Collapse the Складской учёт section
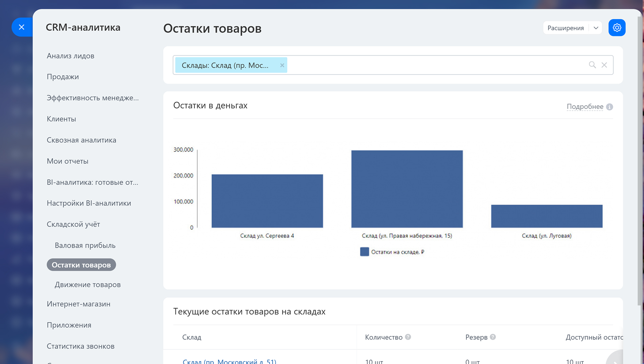644x364 pixels. pos(73,224)
